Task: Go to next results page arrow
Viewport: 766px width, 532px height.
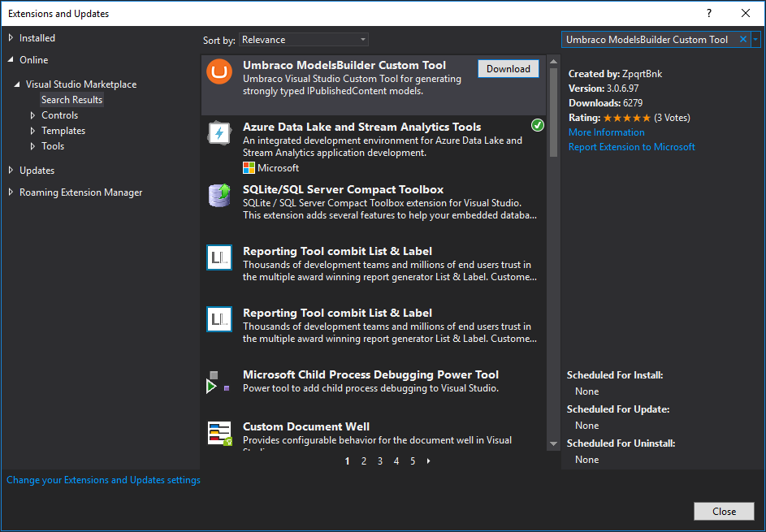Action: [428, 461]
